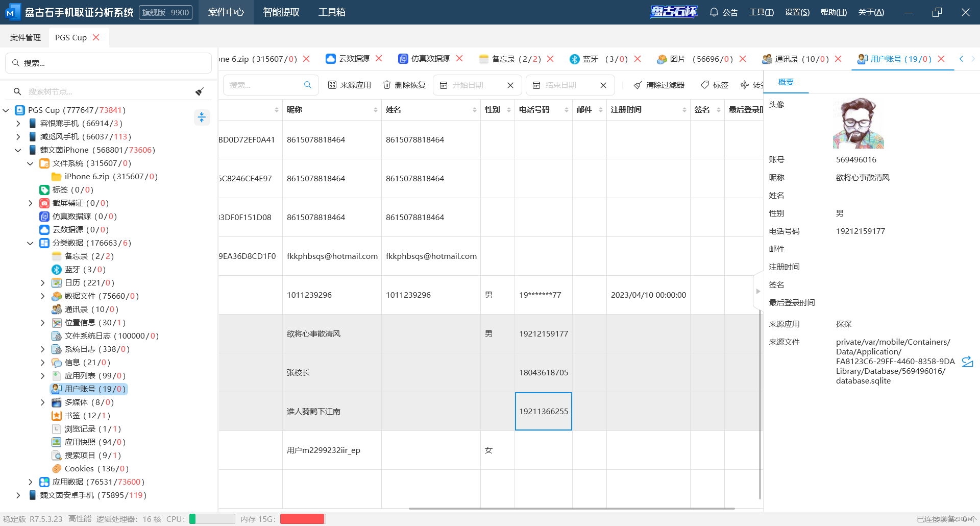Click the 搜索项目 tree icon

click(x=57, y=455)
